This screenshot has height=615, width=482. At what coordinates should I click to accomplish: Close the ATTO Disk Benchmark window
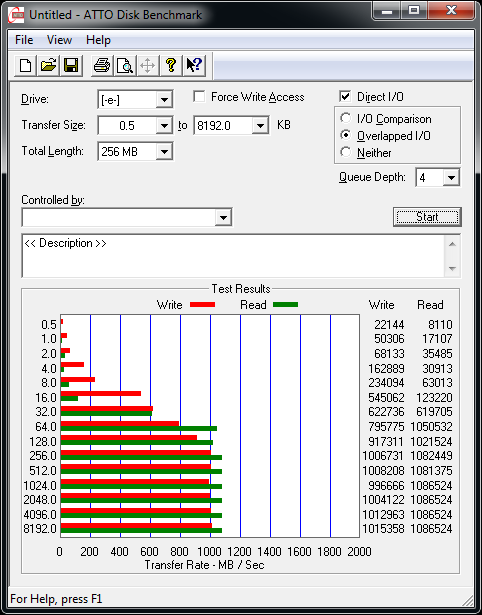click(451, 11)
